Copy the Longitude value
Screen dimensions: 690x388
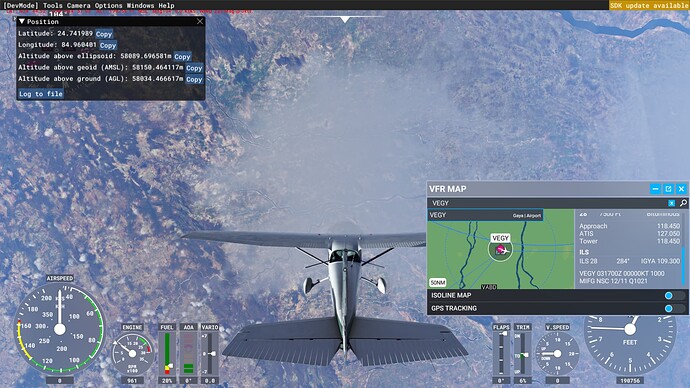point(108,45)
